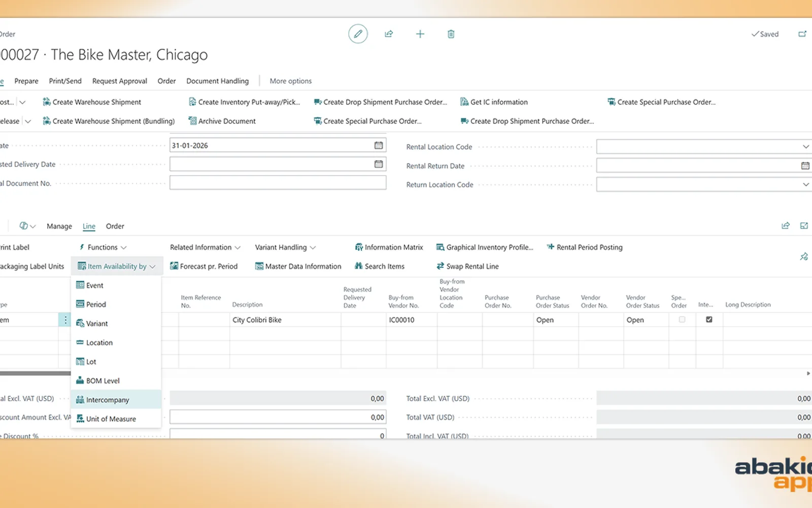
Task: Click the pencil edit icon at top
Action: coord(358,34)
